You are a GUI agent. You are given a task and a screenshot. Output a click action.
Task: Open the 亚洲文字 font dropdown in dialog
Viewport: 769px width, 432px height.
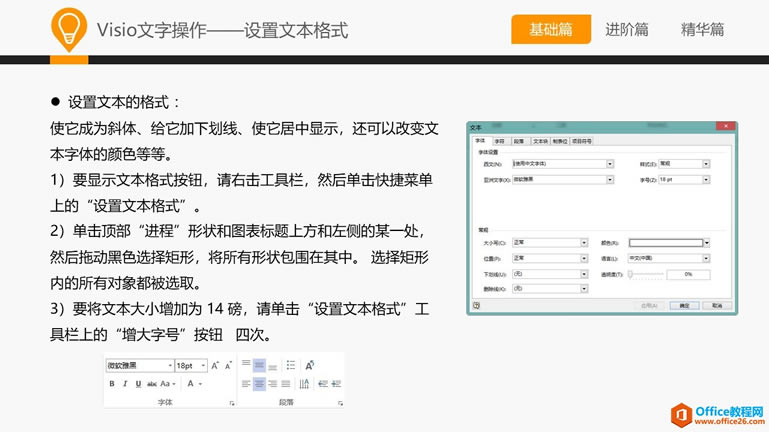click(610, 179)
